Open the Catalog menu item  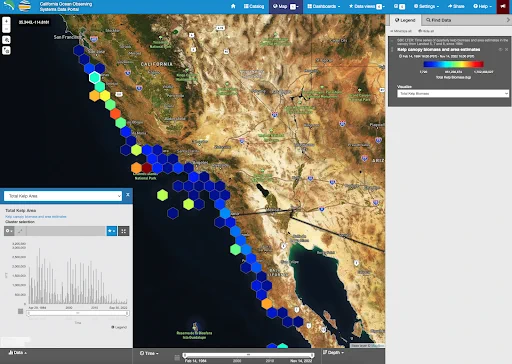pyautogui.click(x=254, y=6)
